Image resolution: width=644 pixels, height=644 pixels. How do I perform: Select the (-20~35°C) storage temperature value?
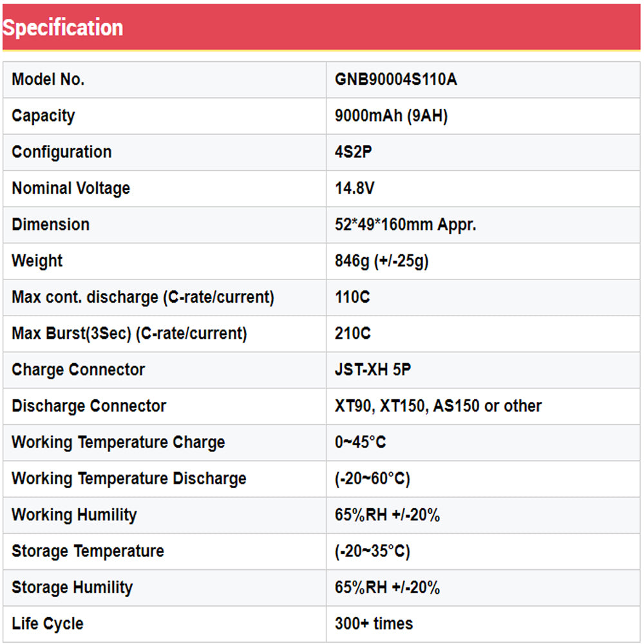[372, 551]
